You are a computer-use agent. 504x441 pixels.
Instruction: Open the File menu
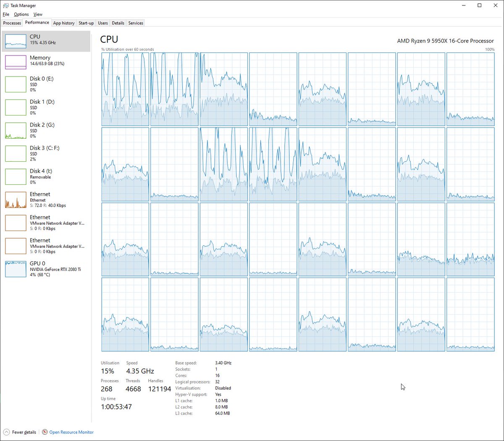(6, 14)
